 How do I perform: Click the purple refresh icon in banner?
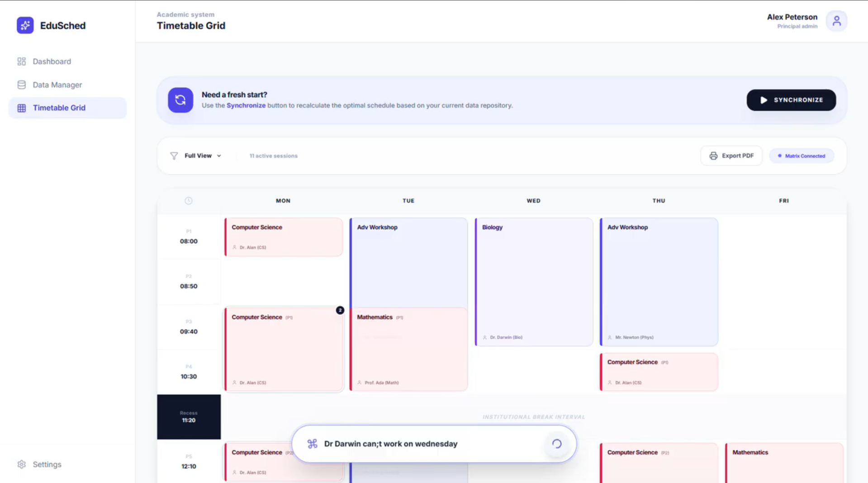[x=180, y=100]
